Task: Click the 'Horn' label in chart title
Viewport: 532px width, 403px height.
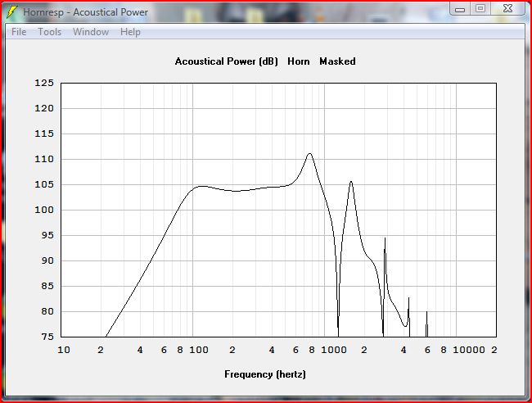Action: point(299,61)
